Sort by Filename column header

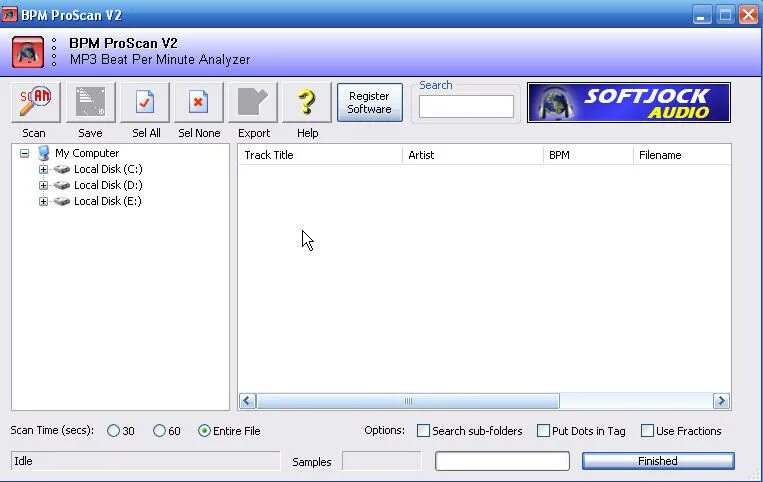(682, 155)
